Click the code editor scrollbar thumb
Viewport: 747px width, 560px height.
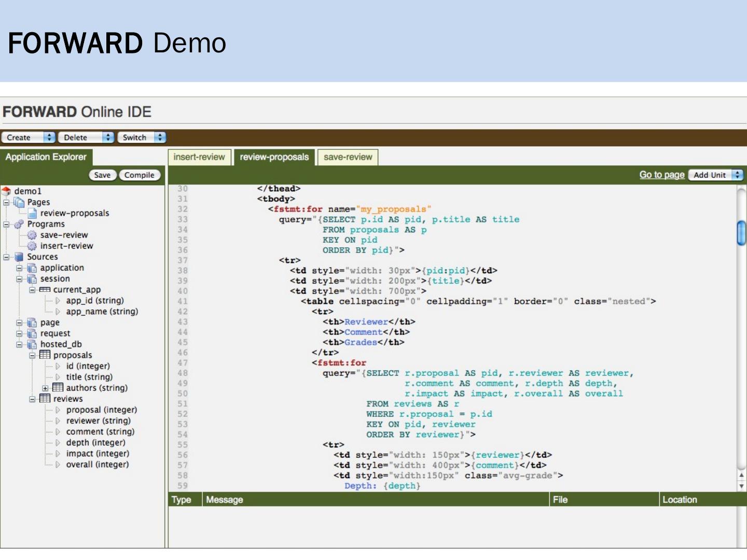coord(741,233)
